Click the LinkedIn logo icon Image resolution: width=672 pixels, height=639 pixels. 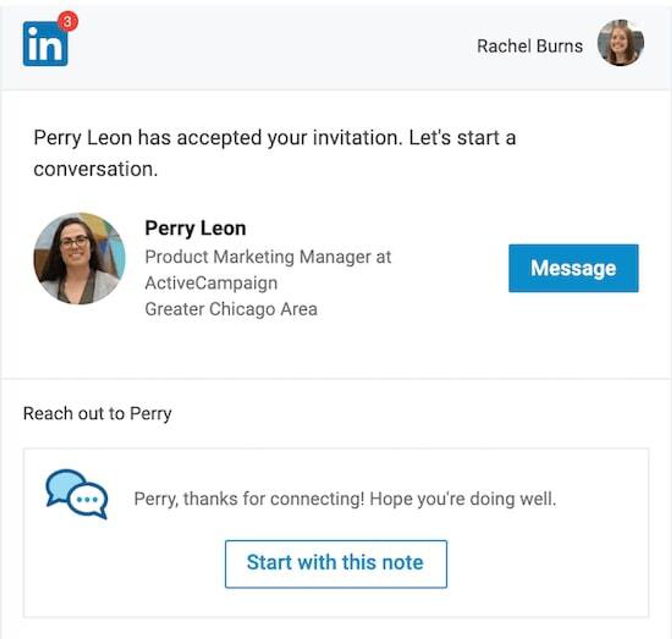45,44
